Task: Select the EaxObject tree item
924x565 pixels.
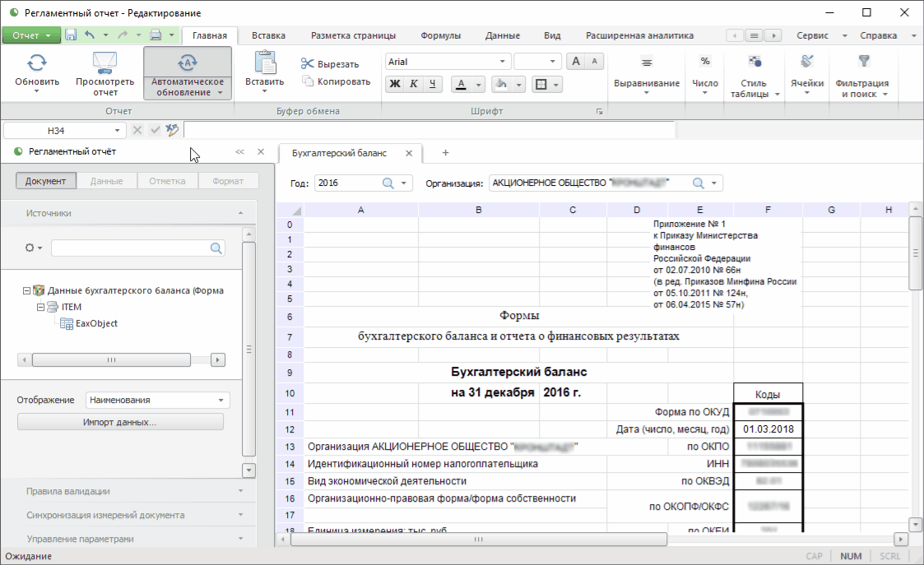Action: click(x=96, y=323)
